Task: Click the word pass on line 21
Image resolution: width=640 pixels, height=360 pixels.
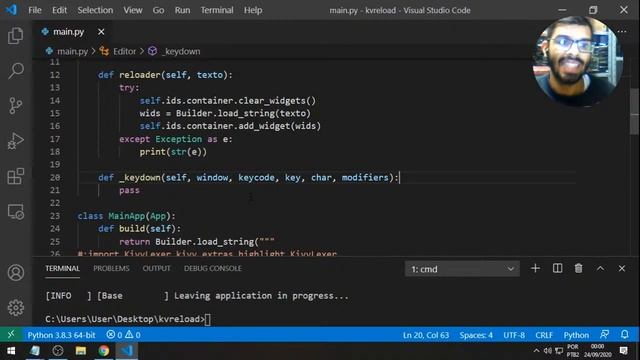Action: (129, 190)
